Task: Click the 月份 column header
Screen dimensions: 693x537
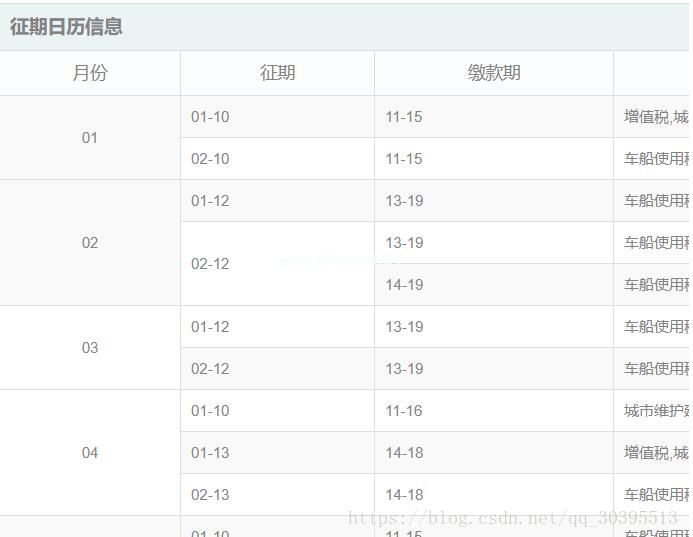Action: [90, 73]
